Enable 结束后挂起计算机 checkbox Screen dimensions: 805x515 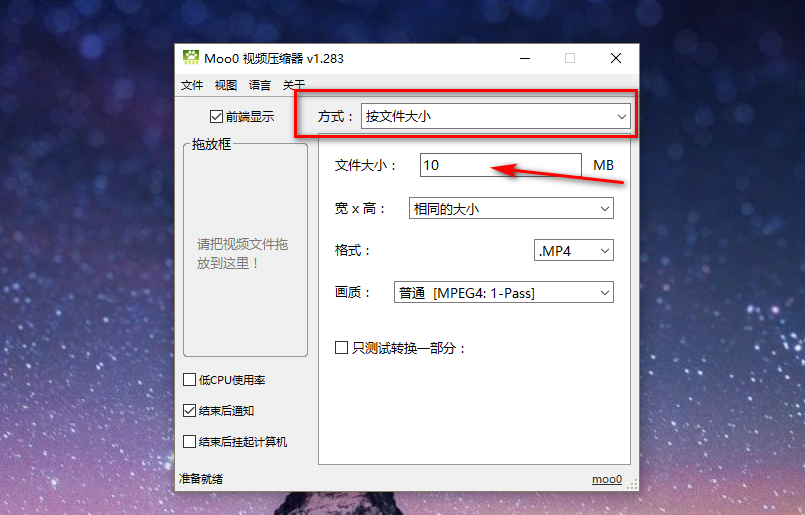click(x=189, y=442)
